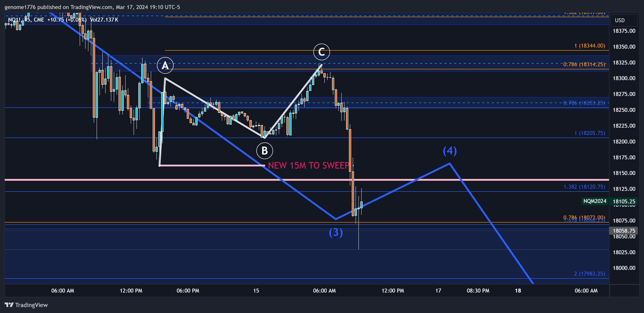Click the Vol 27.137K legend value
Viewport: 644px width, 313px height.
click(x=104, y=20)
